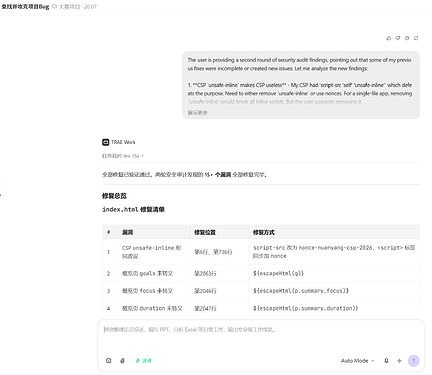Click the TRAE Work logo icon
The height and width of the screenshot is (375, 432).
(x=105, y=142)
